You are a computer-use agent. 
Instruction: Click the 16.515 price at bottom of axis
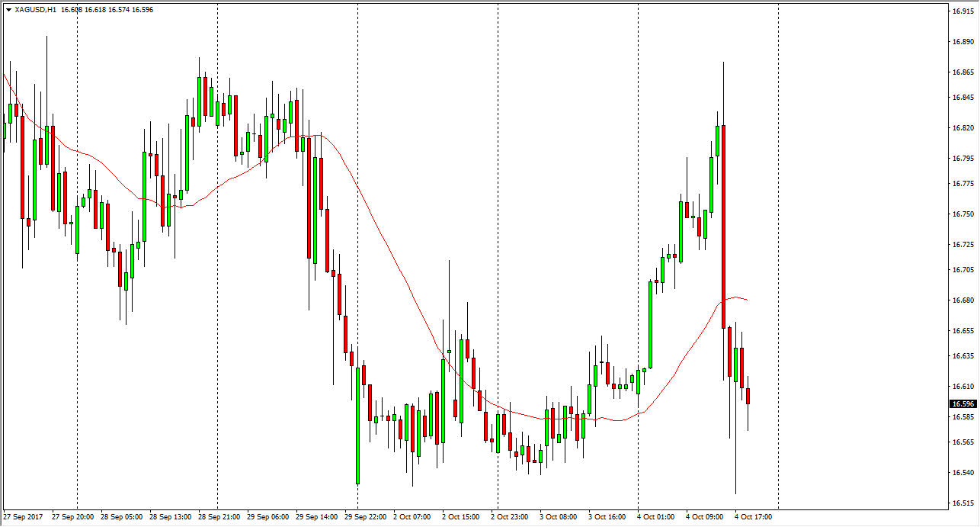point(962,503)
